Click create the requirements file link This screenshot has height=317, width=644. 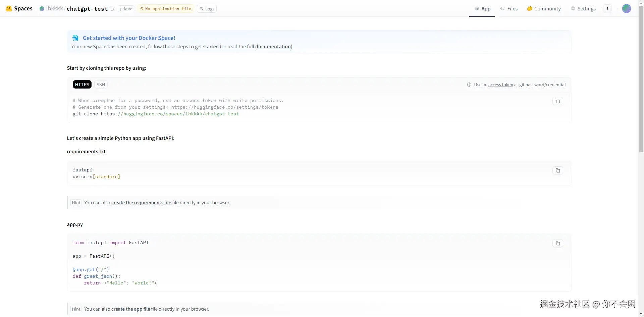point(141,203)
